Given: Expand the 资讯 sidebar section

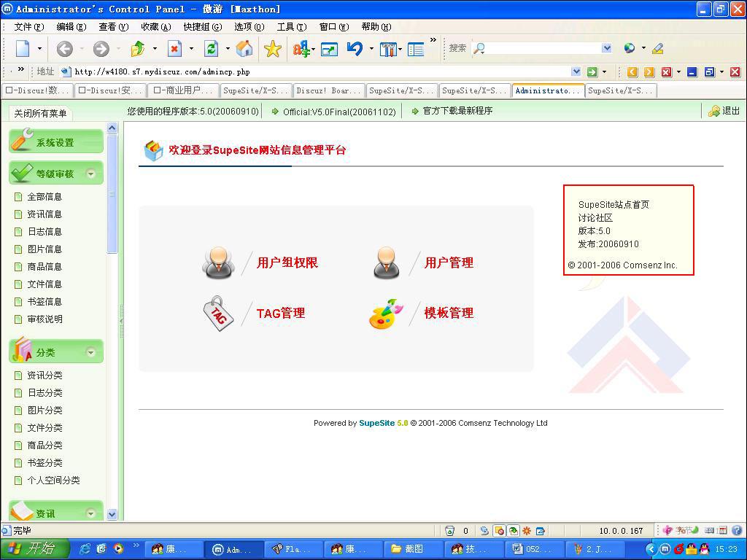Looking at the screenshot, I should point(90,513).
